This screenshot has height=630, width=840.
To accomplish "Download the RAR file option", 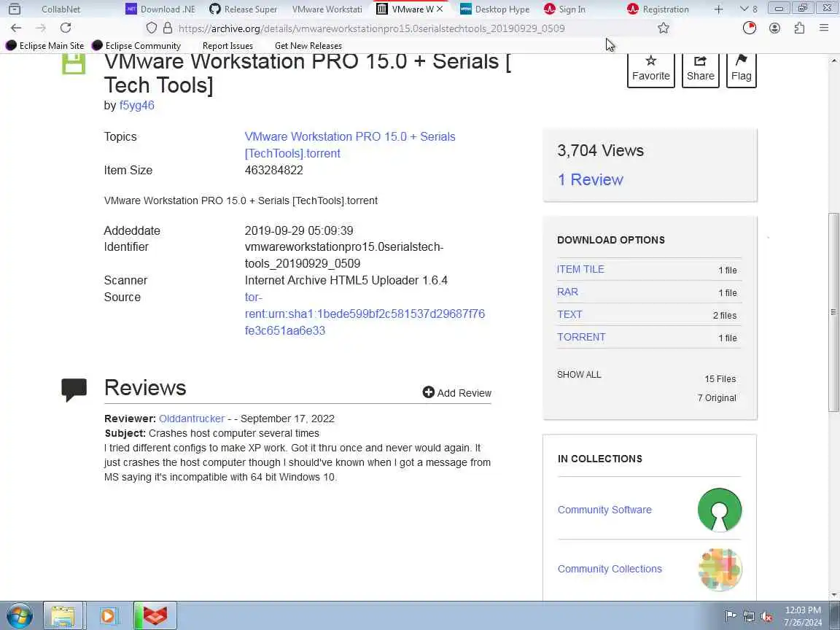I will [567, 292].
